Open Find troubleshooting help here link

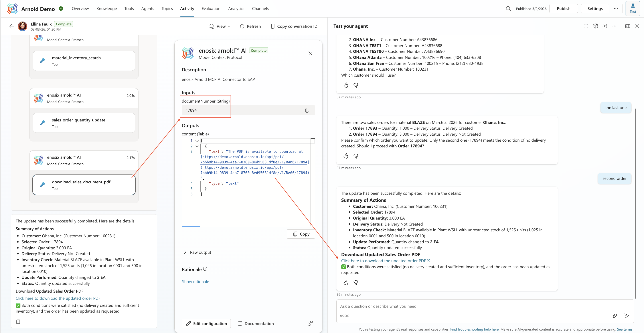coord(474,329)
